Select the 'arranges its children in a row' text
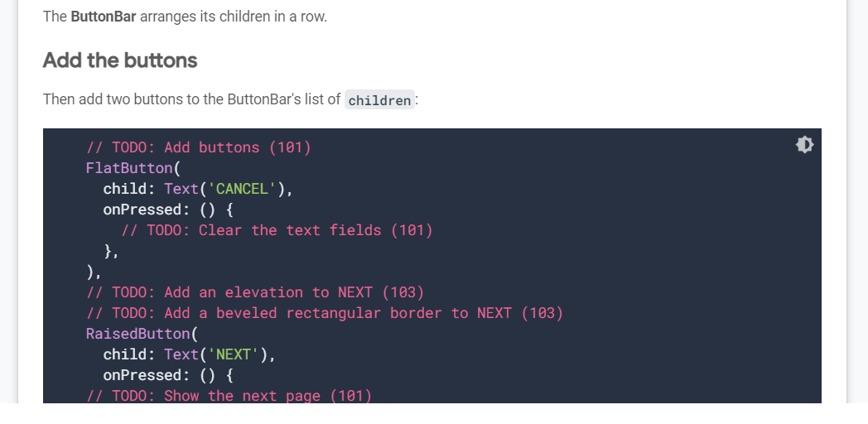868x424 pixels. point(233,17)
